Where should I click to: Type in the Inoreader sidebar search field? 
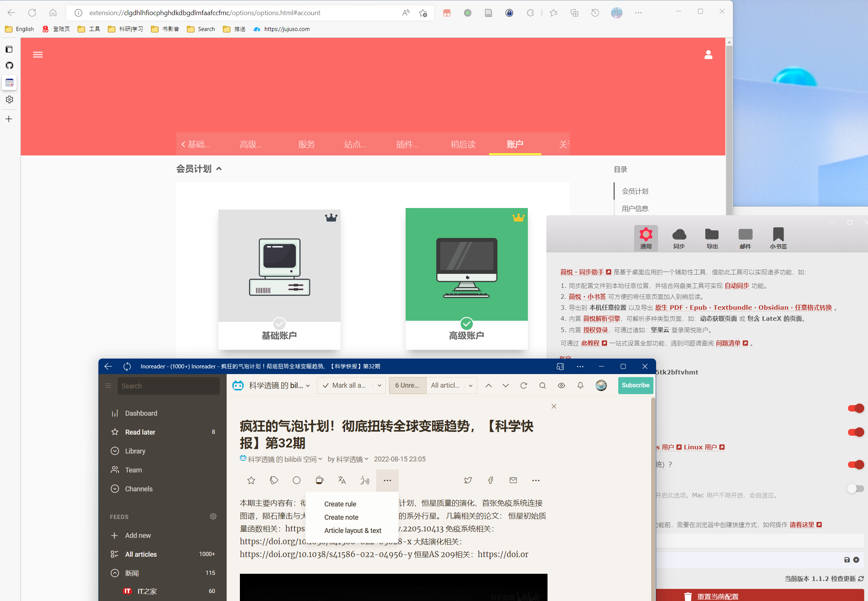pos(169,385)
